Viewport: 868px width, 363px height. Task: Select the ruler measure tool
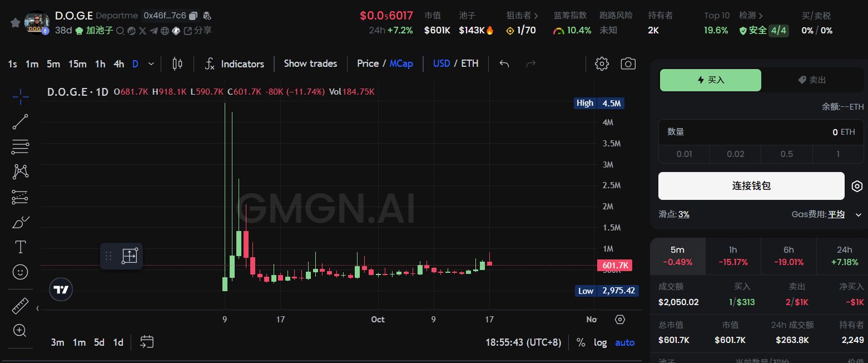coord(20,306)
